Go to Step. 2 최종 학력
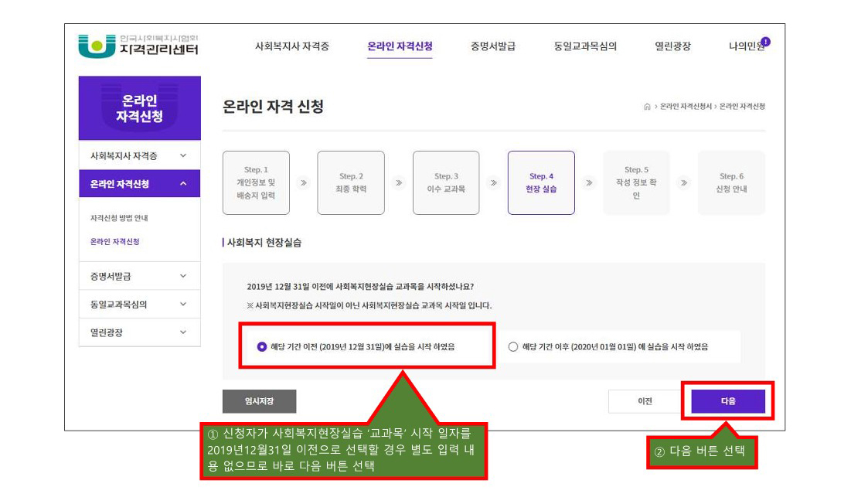Screen dimensions: 868x504 pos(351,182)
